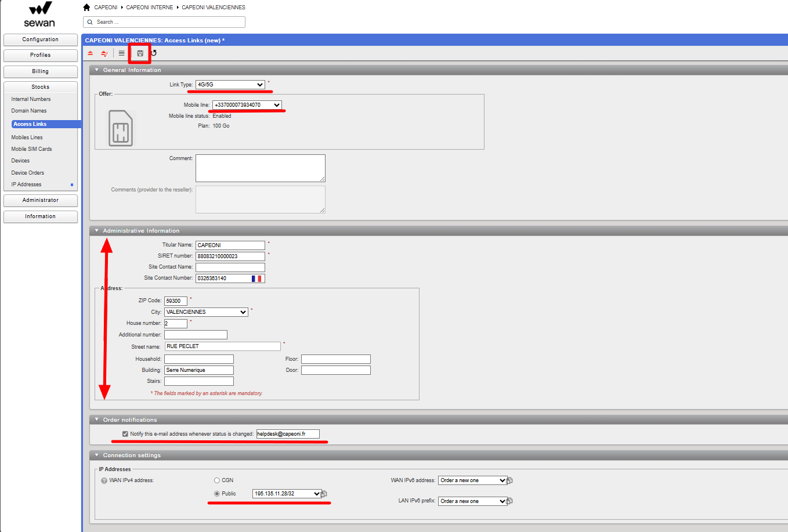Open the Administrator menu
Image resolution: width=788 pixels, height=532 pixels.
click(41, 200)
